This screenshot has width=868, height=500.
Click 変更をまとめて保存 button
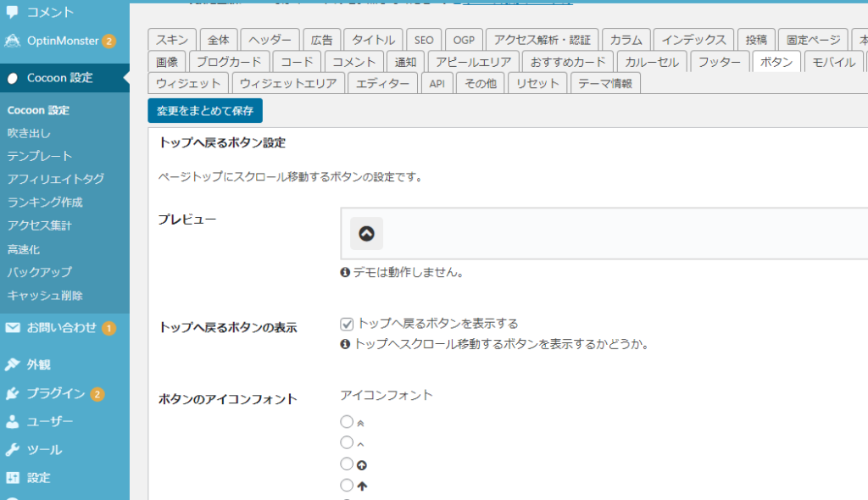pyautogui.click(x=205, y=111)
